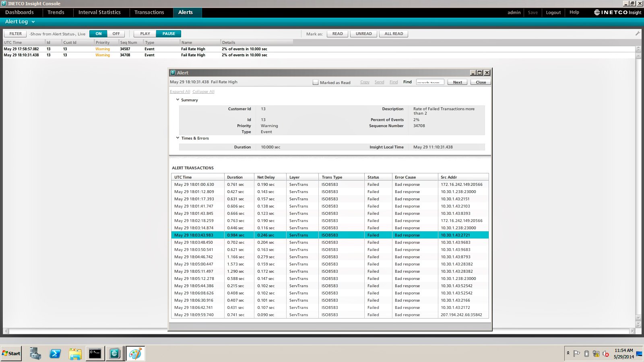Select transaction with duration 1.573 sec
The image size is (644, 362).
[x=330, y=264]
